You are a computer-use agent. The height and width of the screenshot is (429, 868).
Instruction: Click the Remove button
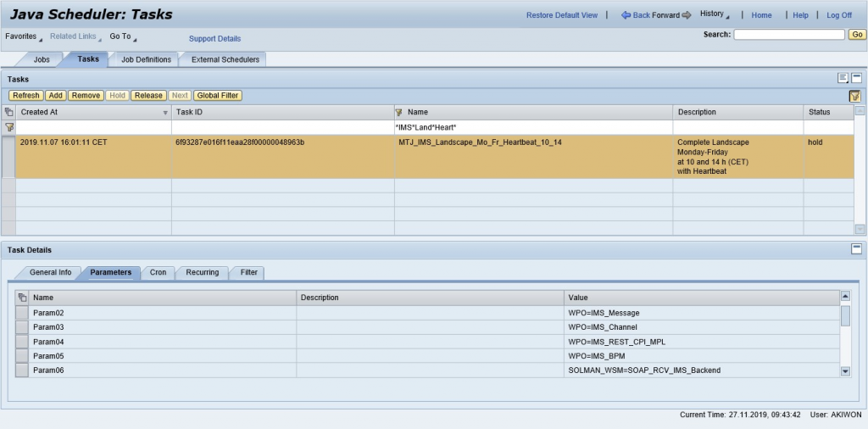coord(86,95)
